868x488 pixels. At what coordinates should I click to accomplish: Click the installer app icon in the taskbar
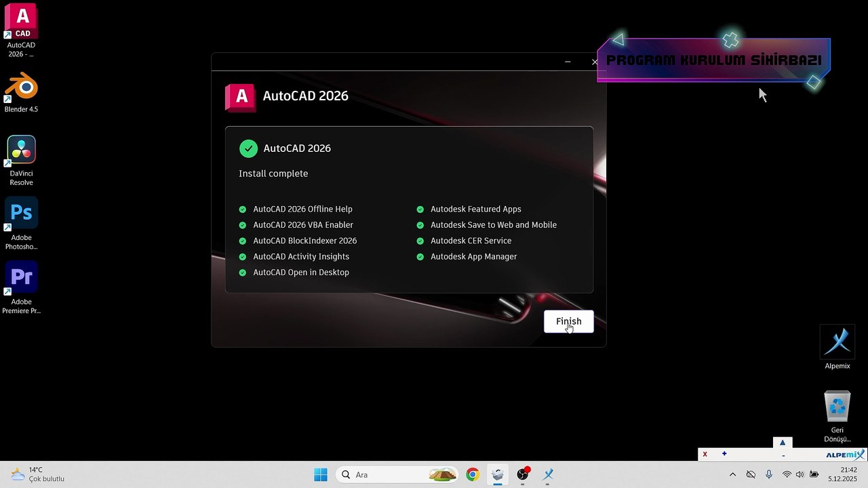pos(498,474)
